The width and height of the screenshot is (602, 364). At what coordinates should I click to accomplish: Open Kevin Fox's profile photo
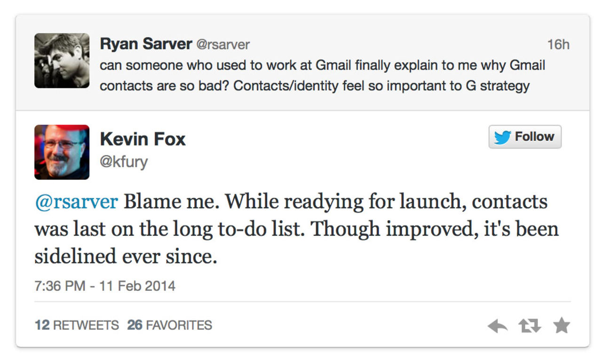click(62, 152)
